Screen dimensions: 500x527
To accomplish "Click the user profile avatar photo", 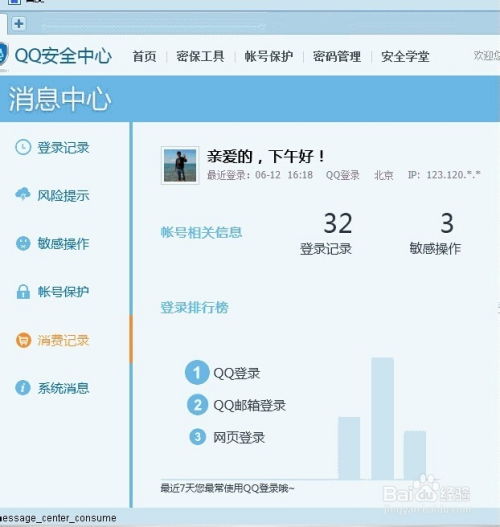I will [180, 165].
